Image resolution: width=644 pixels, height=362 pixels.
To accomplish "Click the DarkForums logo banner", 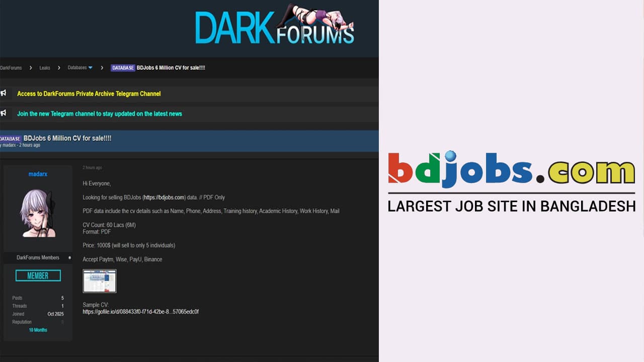I will pyautogui.click(x=275, y=24).
